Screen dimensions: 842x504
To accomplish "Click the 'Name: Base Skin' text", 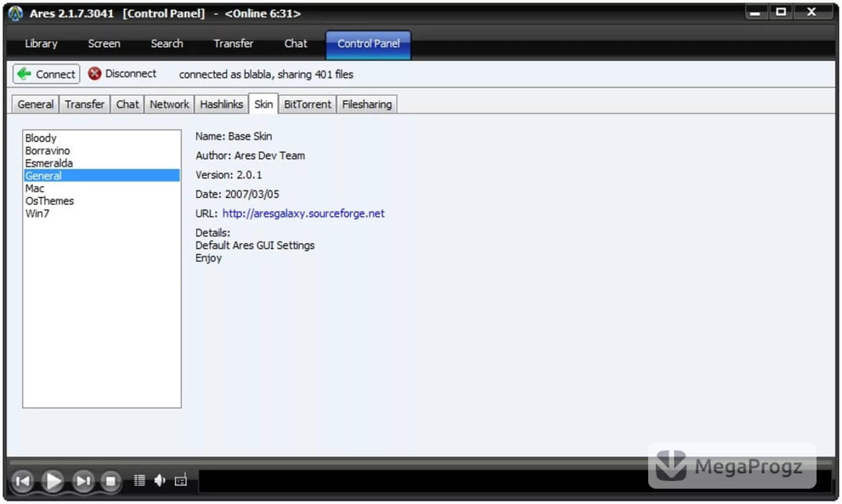I will point(234,136).
